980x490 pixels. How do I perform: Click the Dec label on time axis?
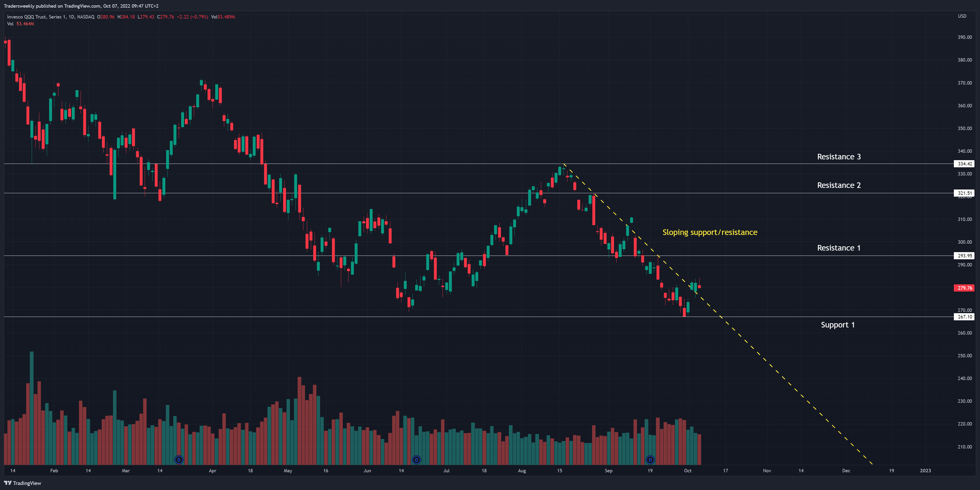click(846, 471)
